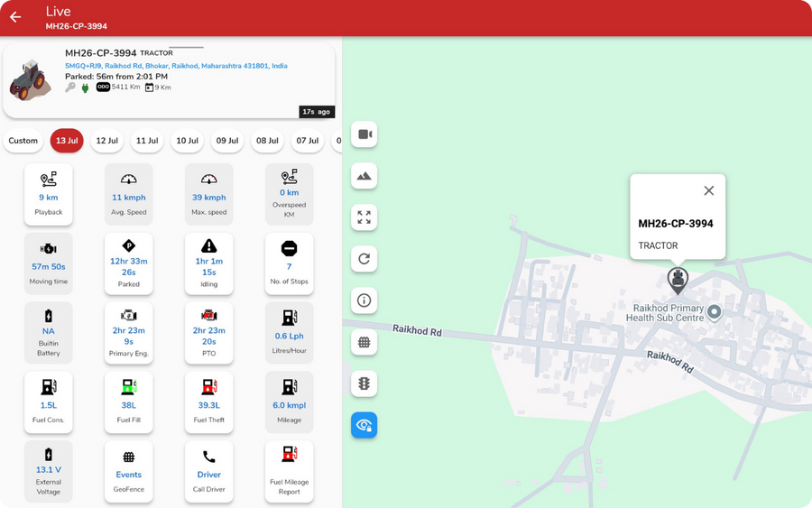Click Raikhod Primary Health Sub Centre pin

pyautogui.click(x=715, y=312)
